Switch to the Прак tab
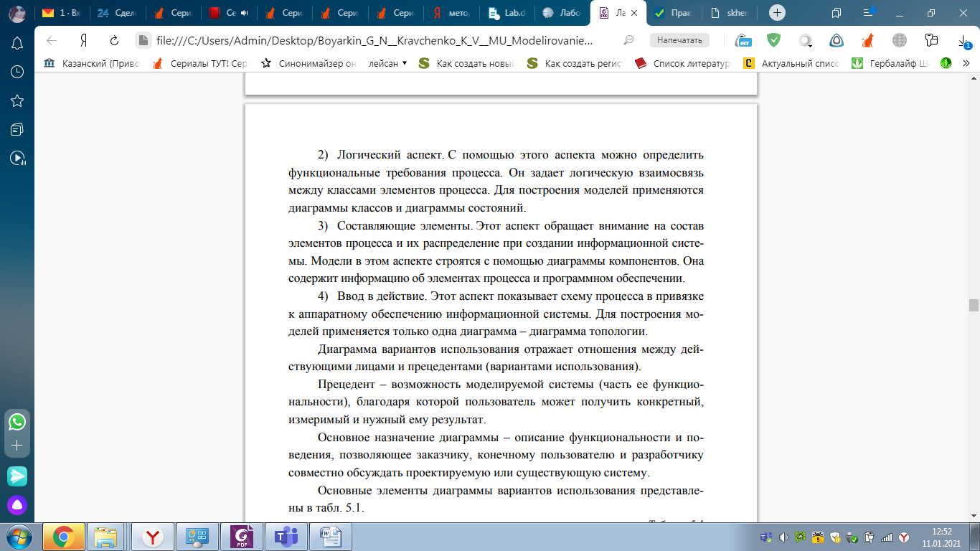Viewport: 980px width, 551px height. [x=675, y=13]
